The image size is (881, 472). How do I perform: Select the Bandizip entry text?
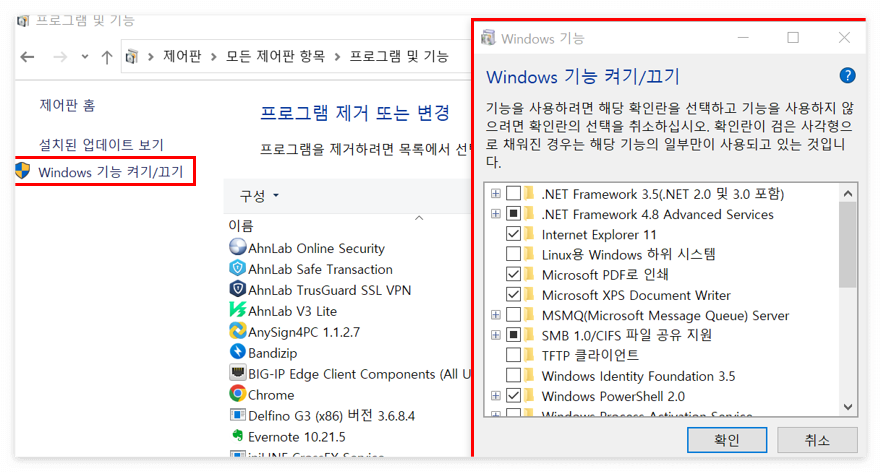(x=273, y=353)
